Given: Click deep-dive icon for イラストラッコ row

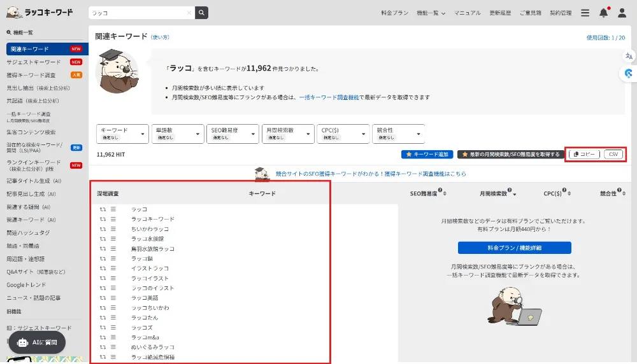Looking at the screenshot, I should click(x=103, y=269).
